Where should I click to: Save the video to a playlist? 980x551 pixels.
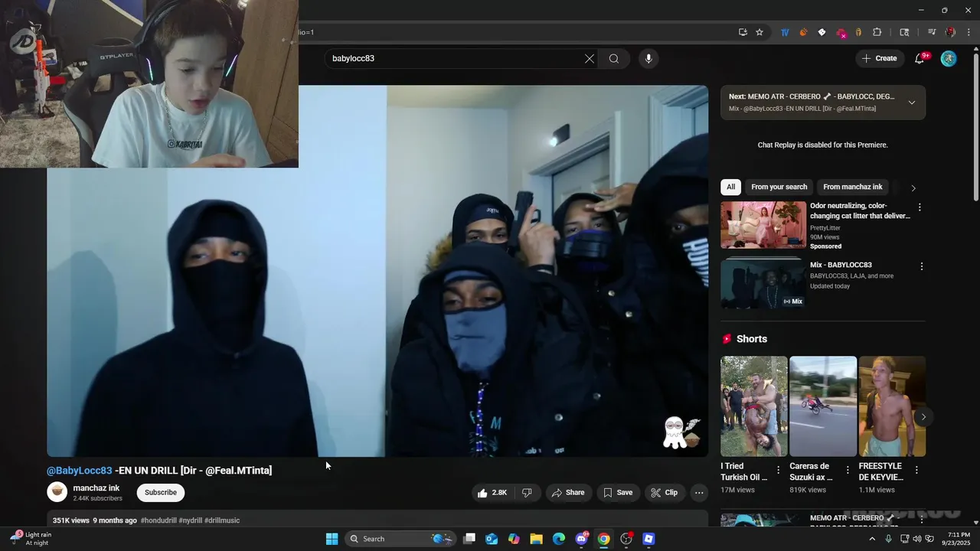618,493
